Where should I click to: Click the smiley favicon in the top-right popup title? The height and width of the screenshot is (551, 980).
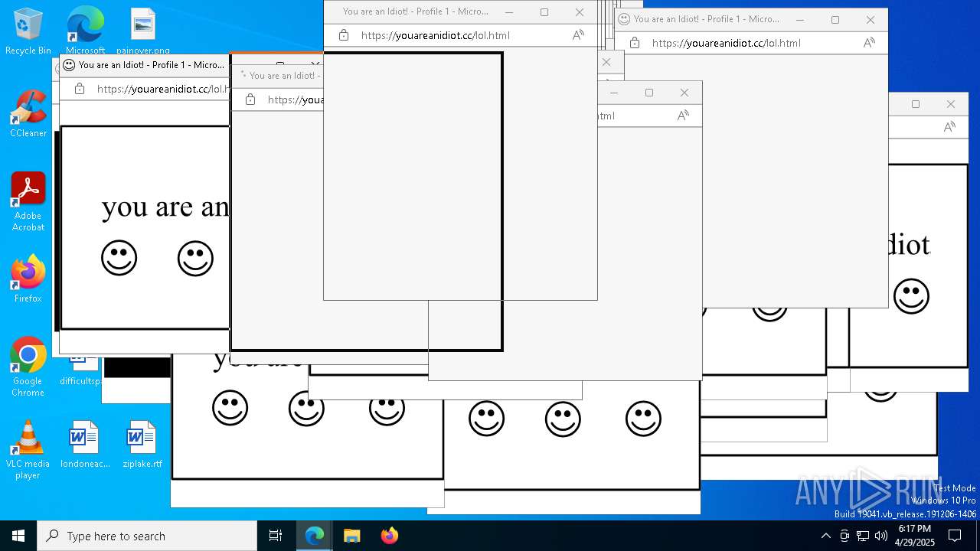[624, 19]
